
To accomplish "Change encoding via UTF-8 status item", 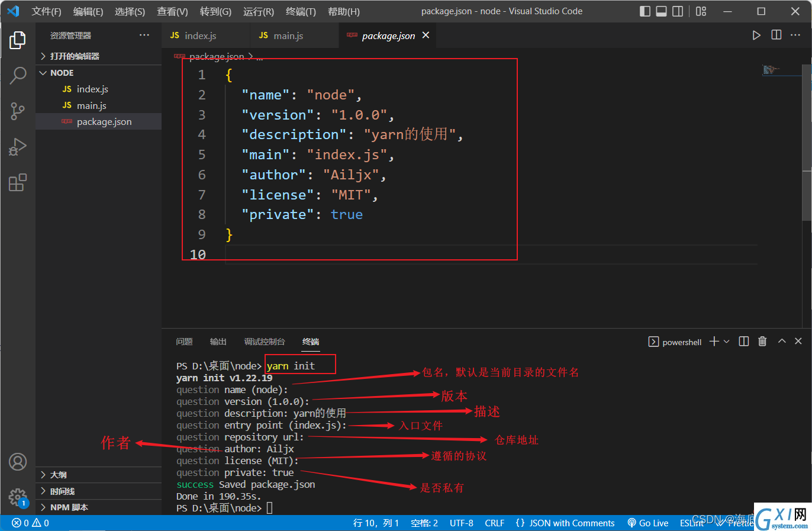I will point(462,523).
